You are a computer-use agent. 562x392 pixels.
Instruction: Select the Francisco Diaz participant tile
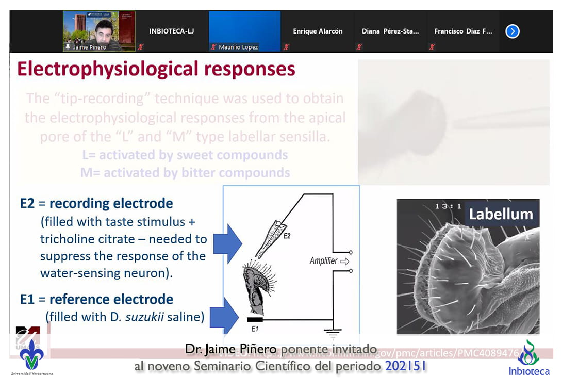(463, 31)
